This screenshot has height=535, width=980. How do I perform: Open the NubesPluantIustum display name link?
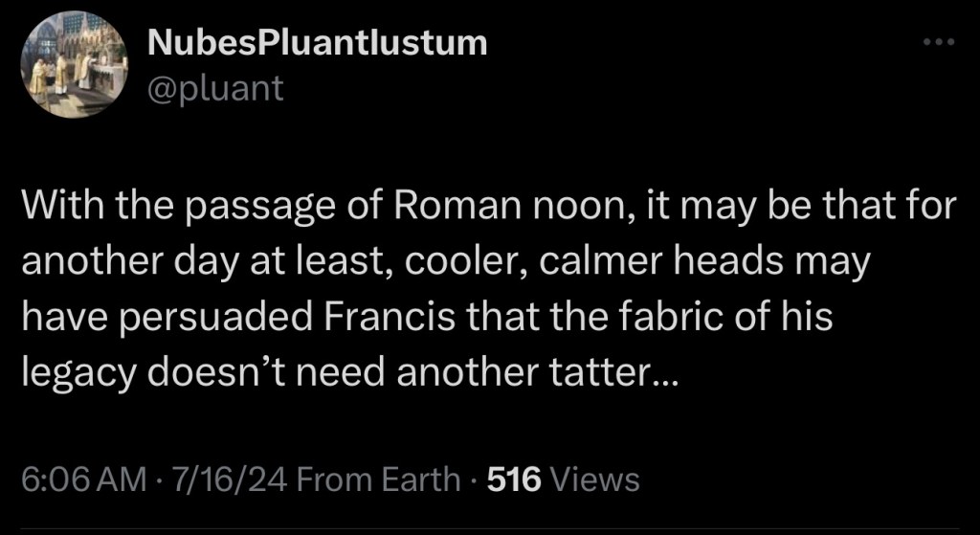318,43
